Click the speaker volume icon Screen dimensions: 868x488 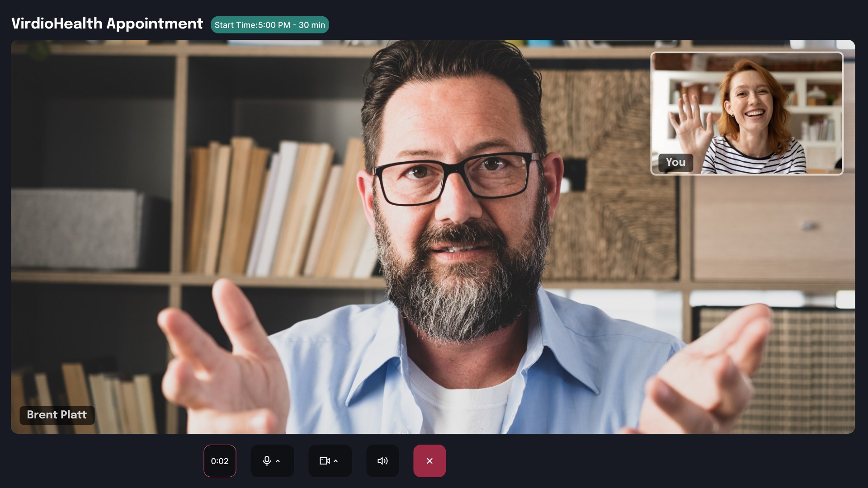[x=382, y=461]
